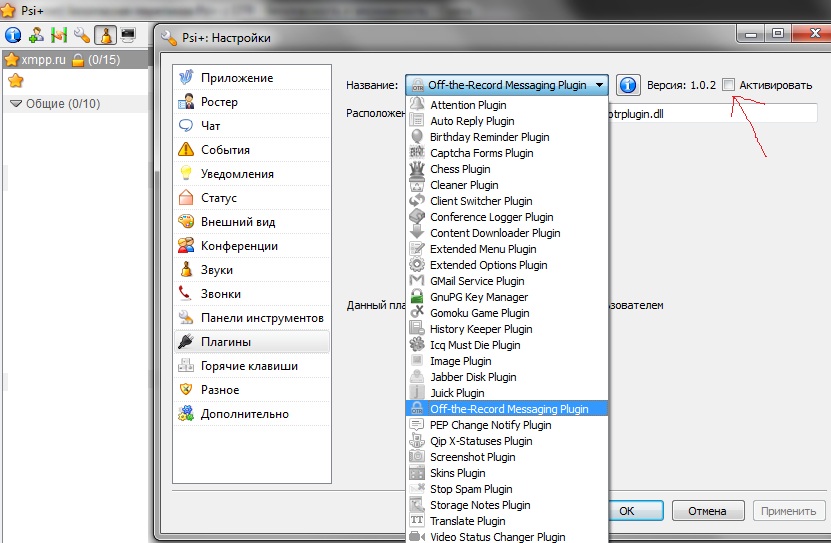Click the add contact icon in Psi+ toolbar

pyautogui.click(x=36, y=35)
